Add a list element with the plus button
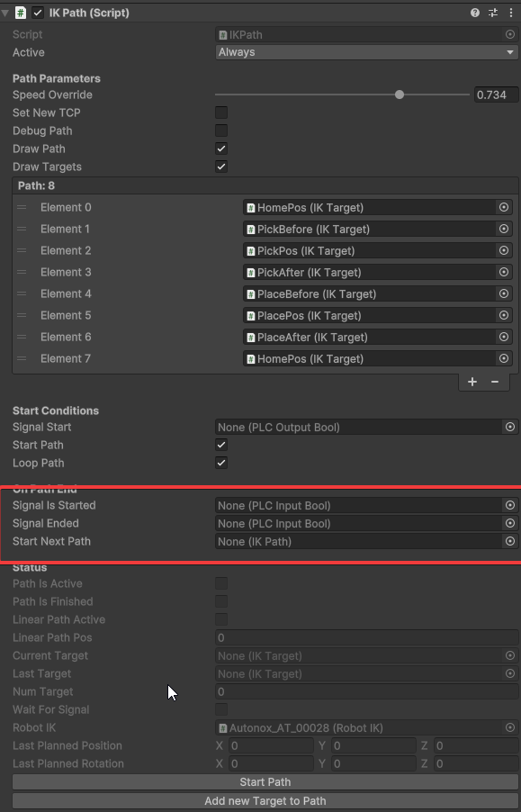The image size is (521, 812). [x=472, y=382]
